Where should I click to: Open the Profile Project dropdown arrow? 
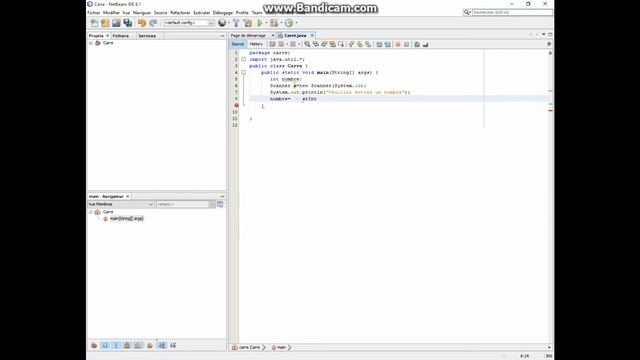coord(296,23)
